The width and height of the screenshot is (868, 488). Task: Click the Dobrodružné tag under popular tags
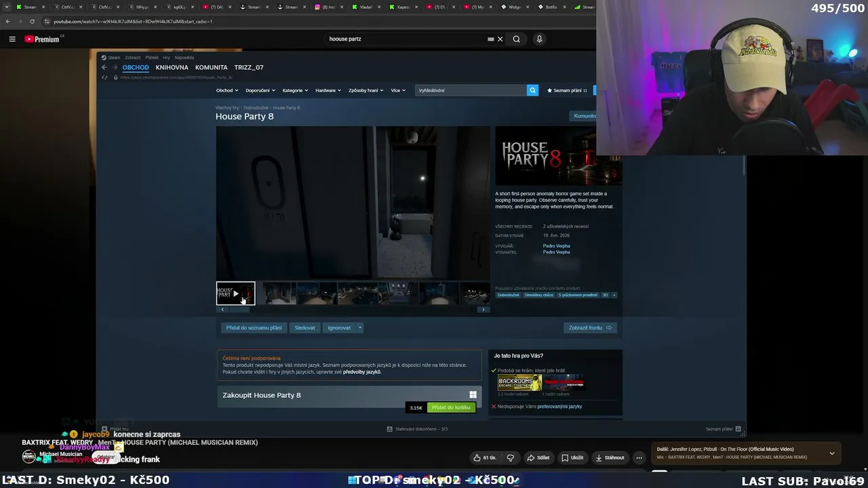tap(509, 296)
